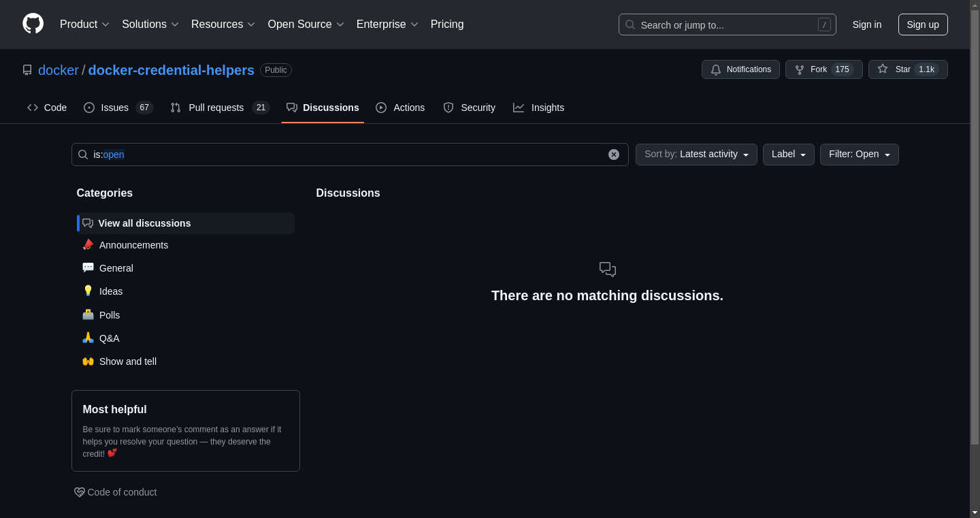Click the Notifications bell icon
The height and width of the screenshot is (518, 980).
point(716,69)
